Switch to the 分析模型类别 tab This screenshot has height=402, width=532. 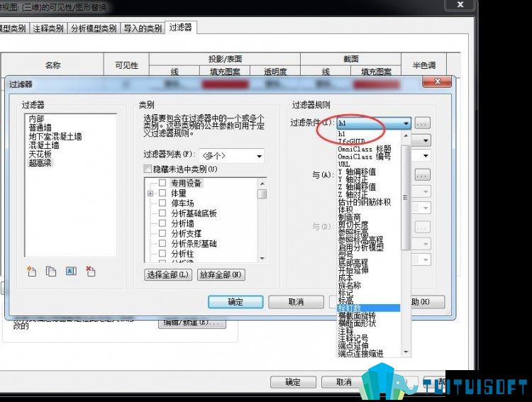pos(94,28)
